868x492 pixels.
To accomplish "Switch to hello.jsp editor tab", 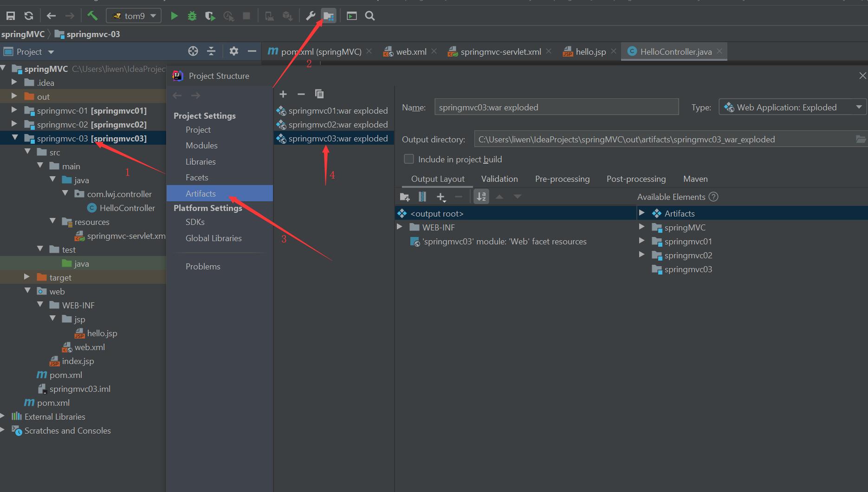I will point(590,51).
